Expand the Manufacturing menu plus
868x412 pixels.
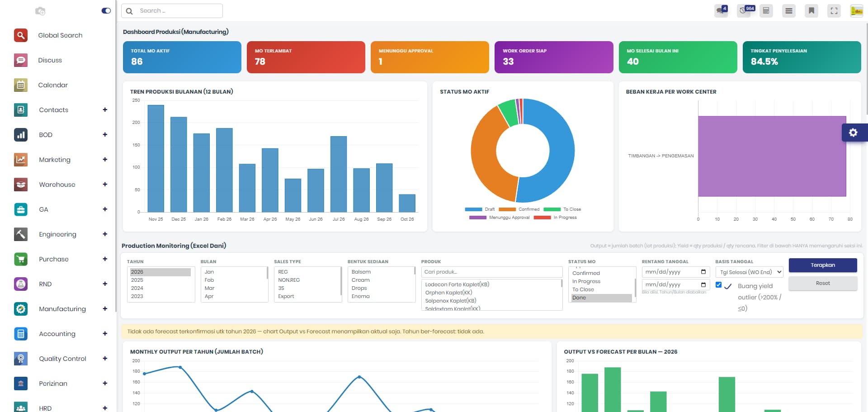[x=105, y=309]
